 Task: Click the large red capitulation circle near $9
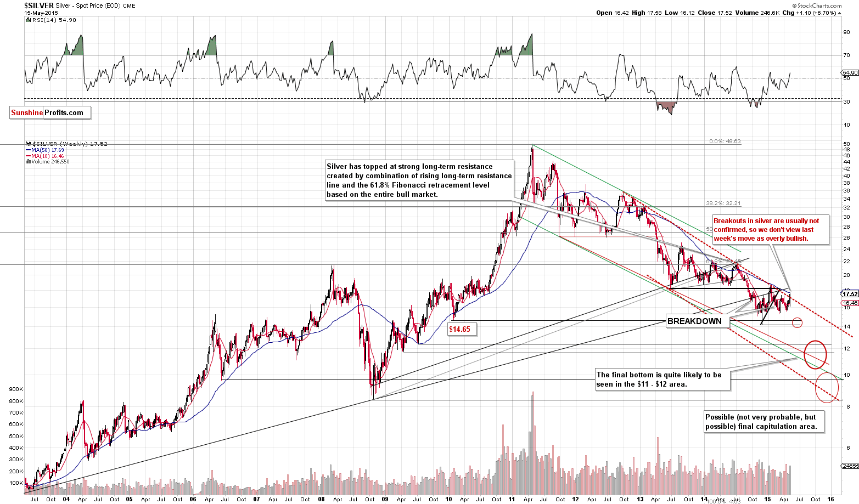click(x=828, y=387)
